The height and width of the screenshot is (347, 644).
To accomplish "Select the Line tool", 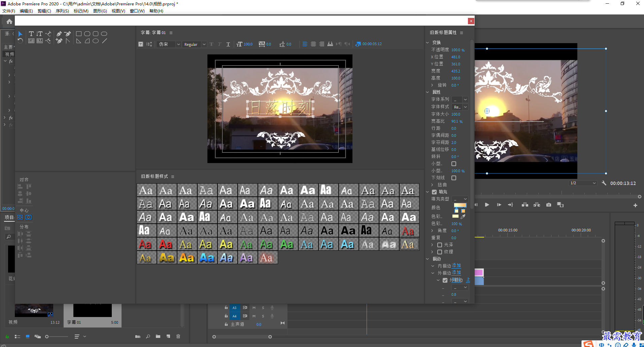I will point(104,41).
